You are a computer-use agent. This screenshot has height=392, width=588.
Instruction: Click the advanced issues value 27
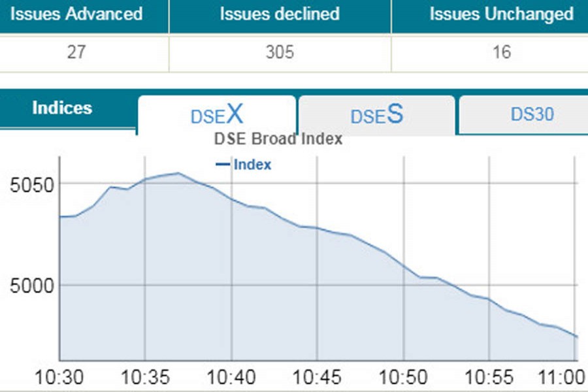pos(76,52)
